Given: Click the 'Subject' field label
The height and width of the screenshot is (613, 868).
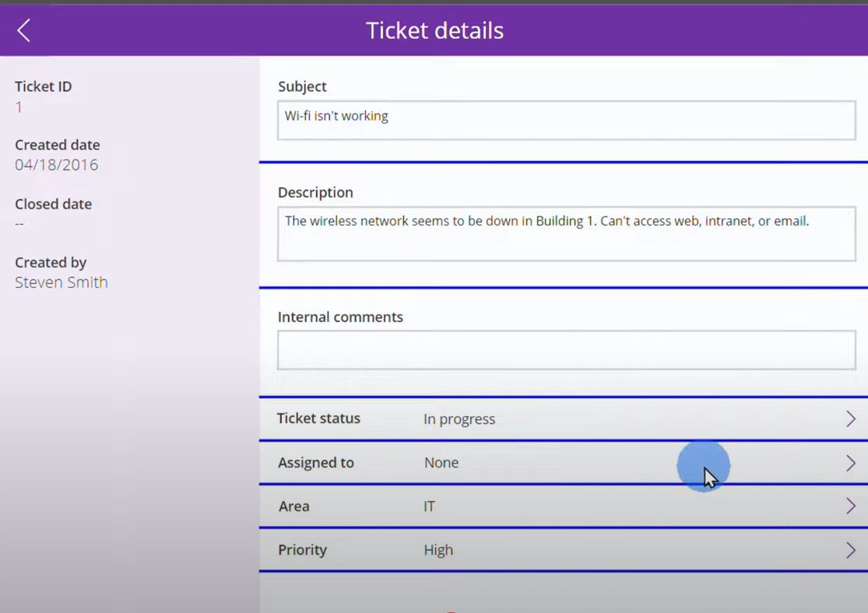Looking at the screenshot, I should tap(302, 87).
